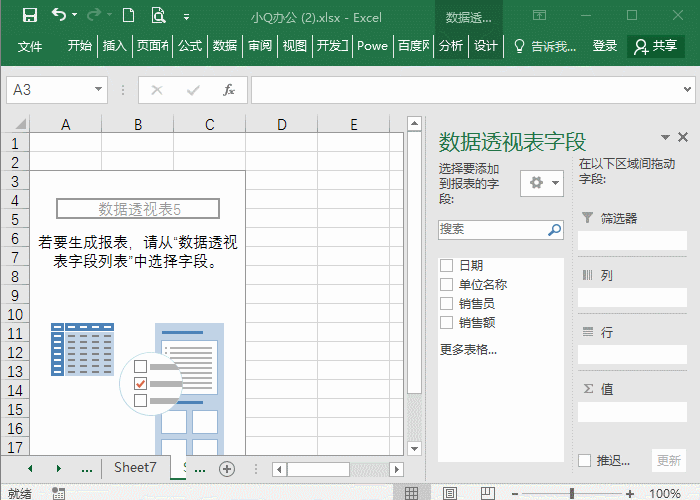This screenshot has height=500, width=700.
Task: Open the Name Box dropdown arrow
Action: [98, 89]
